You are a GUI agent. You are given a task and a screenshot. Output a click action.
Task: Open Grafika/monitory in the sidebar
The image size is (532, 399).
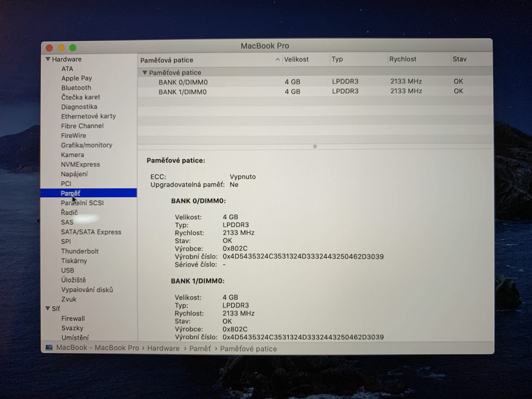click(87, 145)
